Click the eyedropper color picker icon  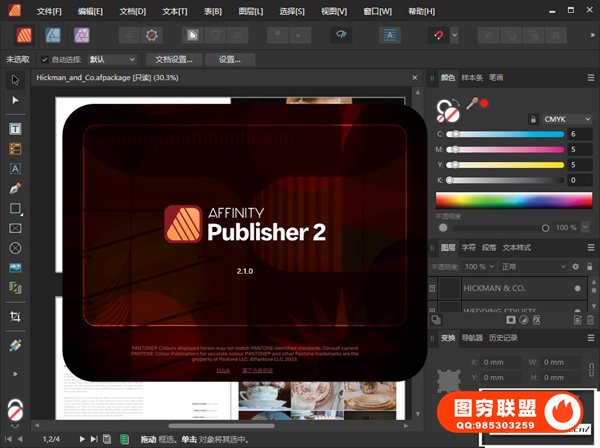coord(470,102)
